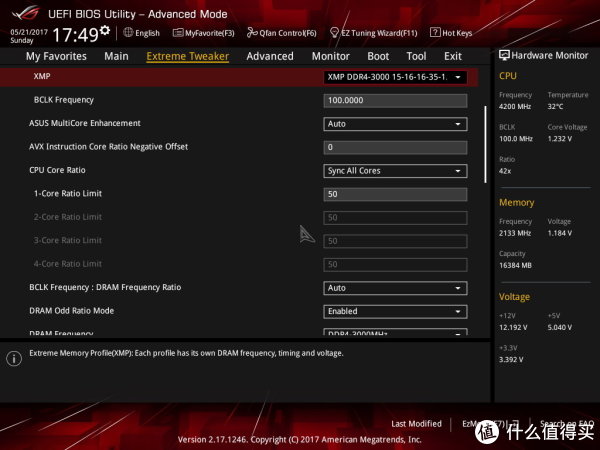
Task: Open the Main tab
Action: tap(116, 56)
